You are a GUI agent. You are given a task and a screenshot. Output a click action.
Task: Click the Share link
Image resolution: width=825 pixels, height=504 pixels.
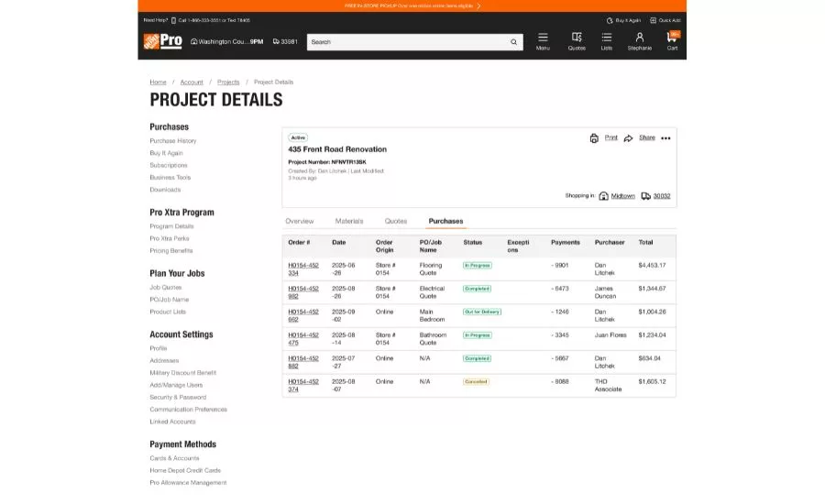coord(647,137)
